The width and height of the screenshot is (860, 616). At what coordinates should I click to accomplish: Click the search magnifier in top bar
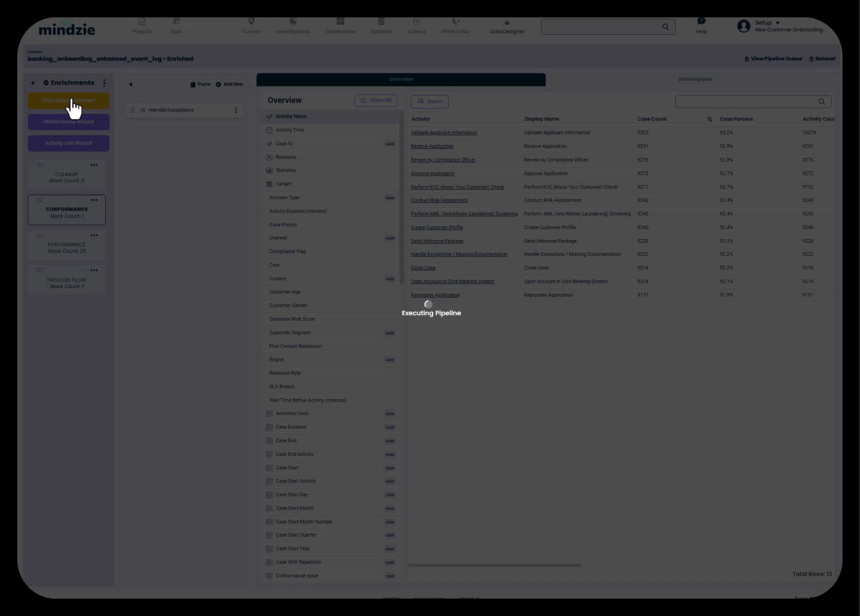665,27
